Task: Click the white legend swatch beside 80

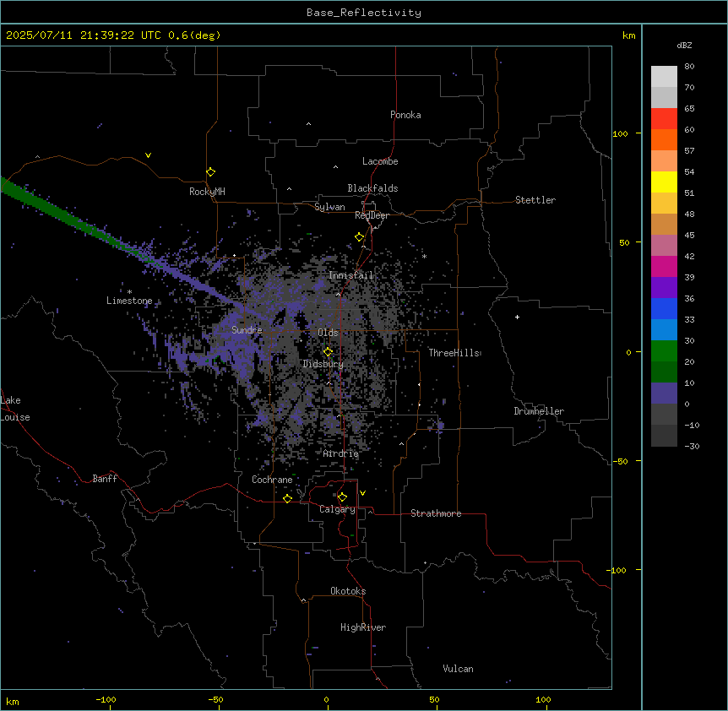Action: (x=664, y=77)
